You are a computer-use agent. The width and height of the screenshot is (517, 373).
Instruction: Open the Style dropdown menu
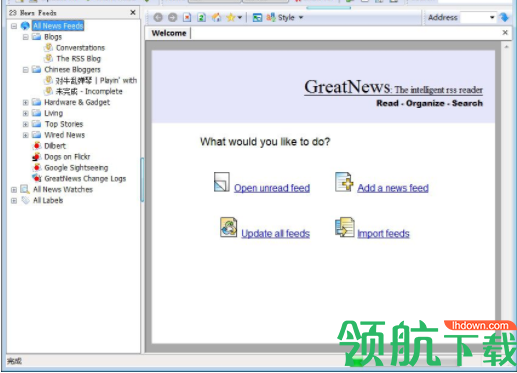tap(285, 17)
